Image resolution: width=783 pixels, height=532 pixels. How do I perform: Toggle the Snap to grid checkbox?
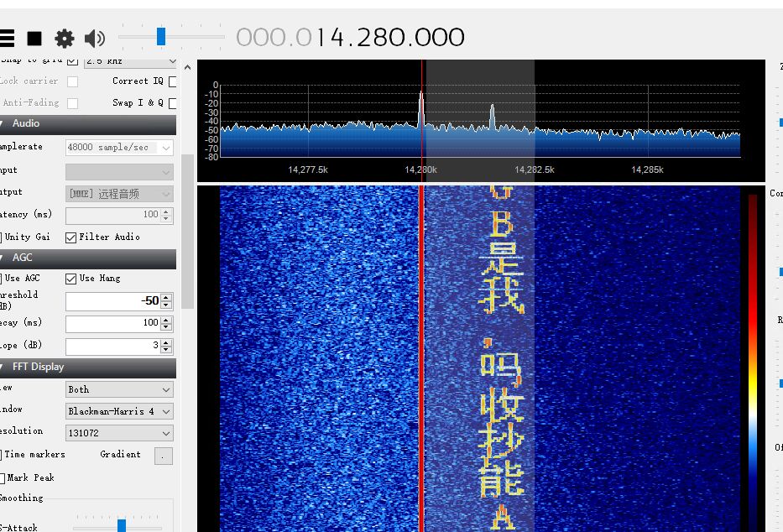point(72,60)
